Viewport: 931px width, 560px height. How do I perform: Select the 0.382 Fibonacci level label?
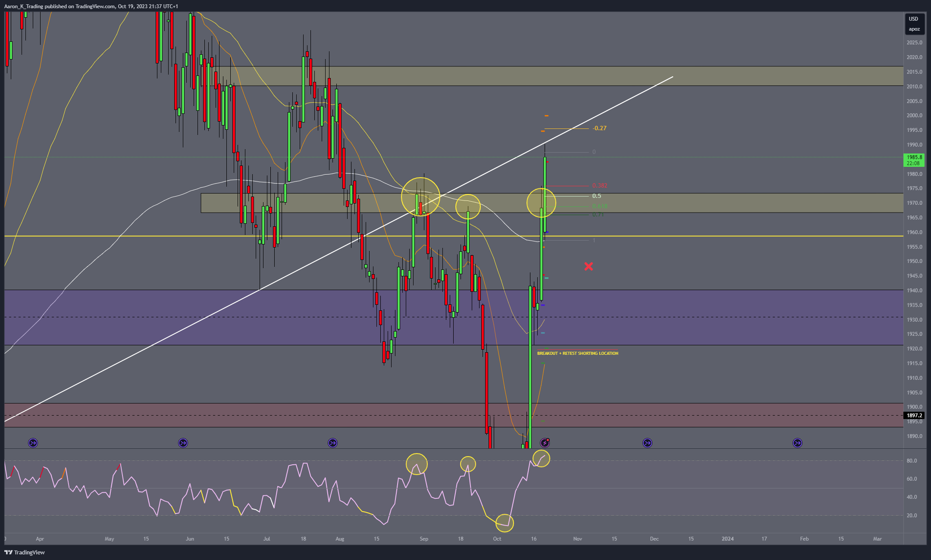pos(599,186)
